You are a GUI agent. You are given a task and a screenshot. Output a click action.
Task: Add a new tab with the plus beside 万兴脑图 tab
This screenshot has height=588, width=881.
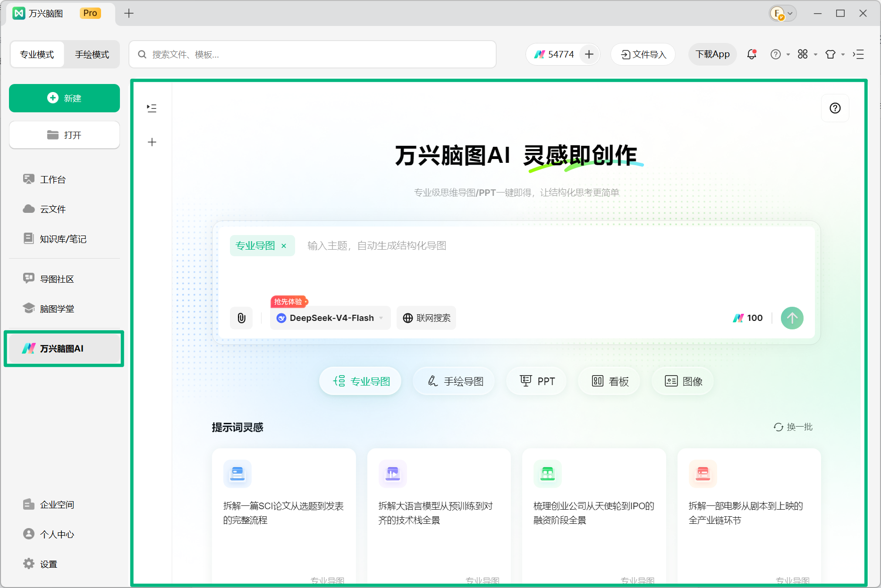(129, 13)
